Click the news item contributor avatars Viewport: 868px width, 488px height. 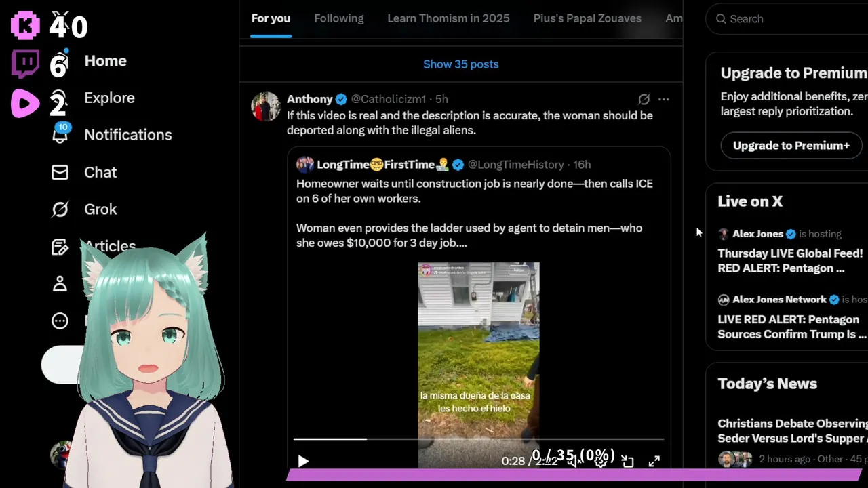[x=736, y=459]
